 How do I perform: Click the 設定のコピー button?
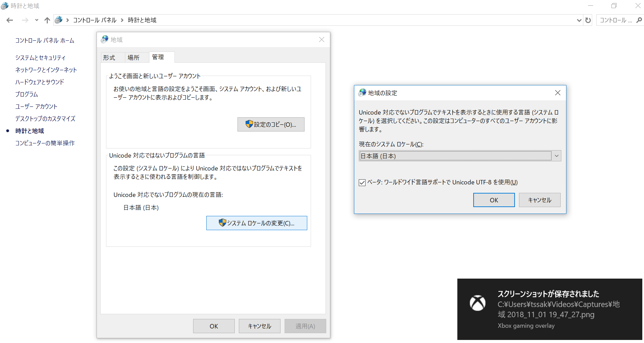271,124
